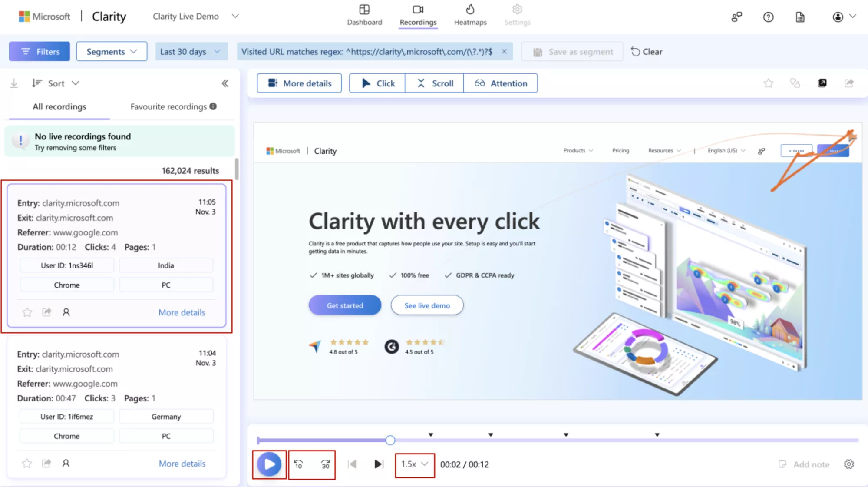
Task: Star the currently playing recording
Action: tap(768, 83)
